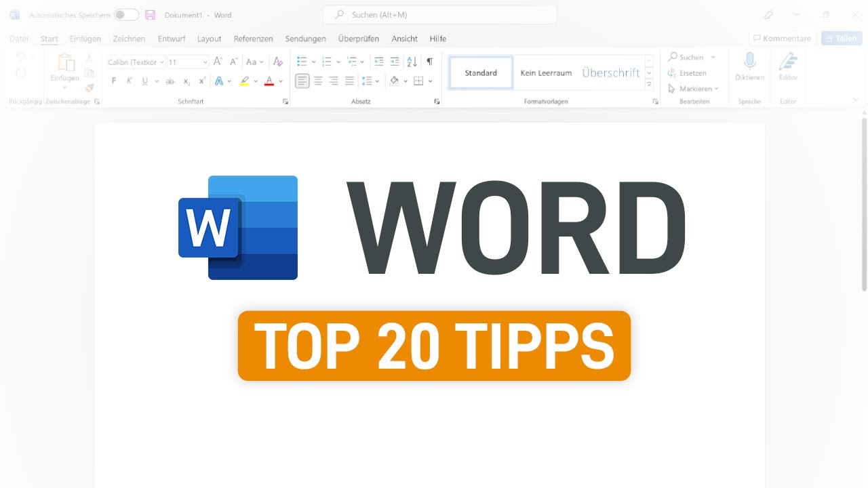This screenshot has width=868, height=488.
Task: Open the Entwurf tab
Action: pos(172,39)
